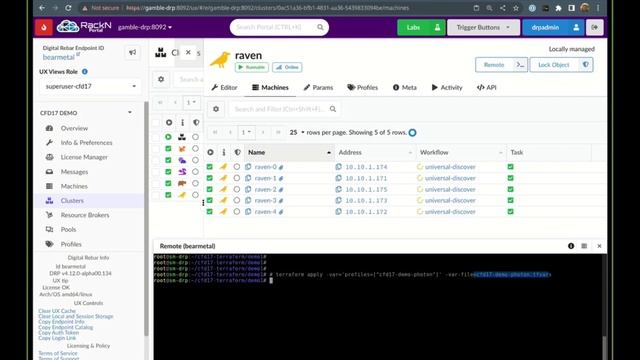Click the Remote terminal prompt icon
This screenshot has width=640, height=360.
coord(520,65)
